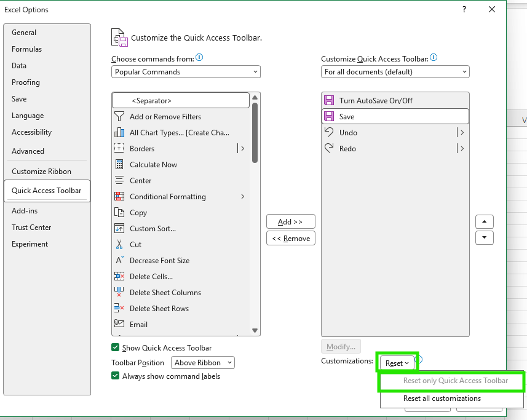527x420 pixels.
Task: Click the info icon beside Customize Quick Access Toolbar
Action: tap(434, 58)
